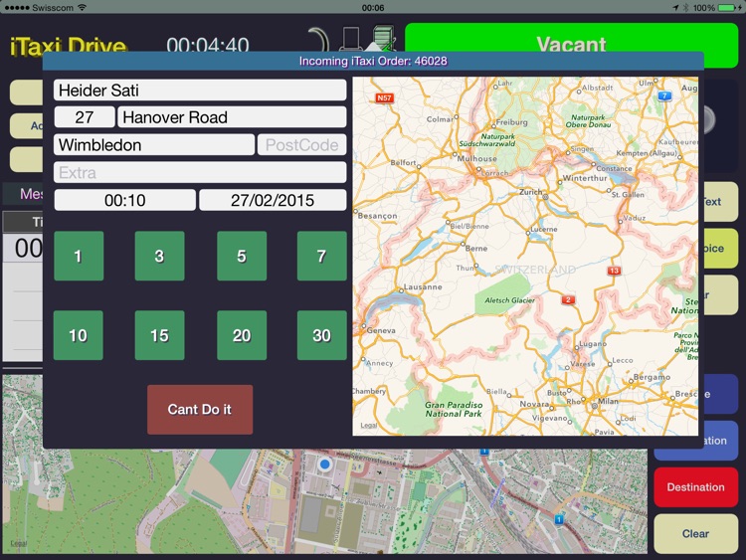Screen dimensions: 746x560
Task: Click the Legal link on order map
Action: pyautogui.click(x=369, y=426)
